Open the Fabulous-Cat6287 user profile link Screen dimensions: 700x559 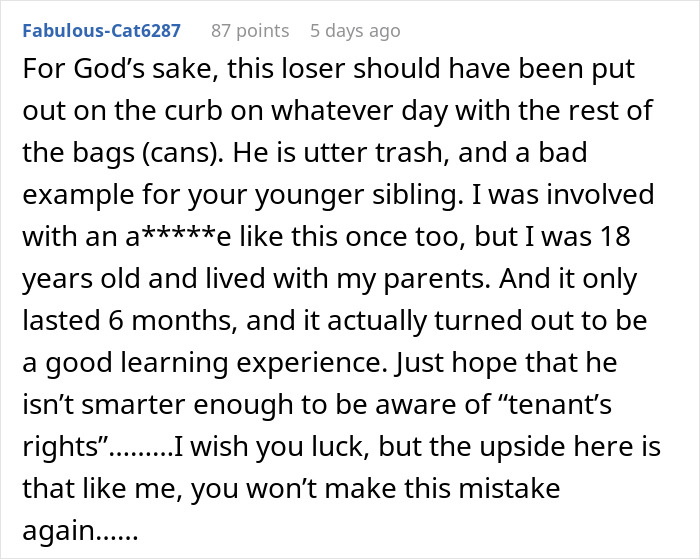tap(101, 31)
